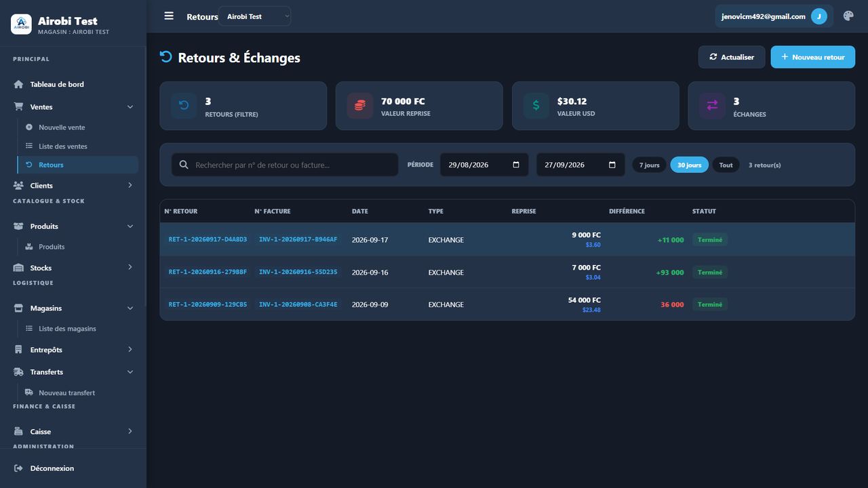Click the Caisse cash register icon
This screenshot has height=488, width=868.
point(18,432)
